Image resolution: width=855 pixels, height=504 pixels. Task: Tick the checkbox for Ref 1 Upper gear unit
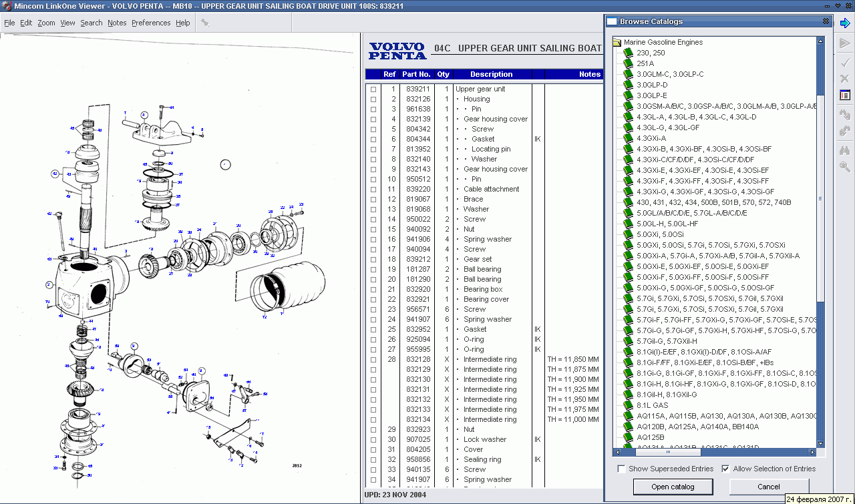(373, 89)
